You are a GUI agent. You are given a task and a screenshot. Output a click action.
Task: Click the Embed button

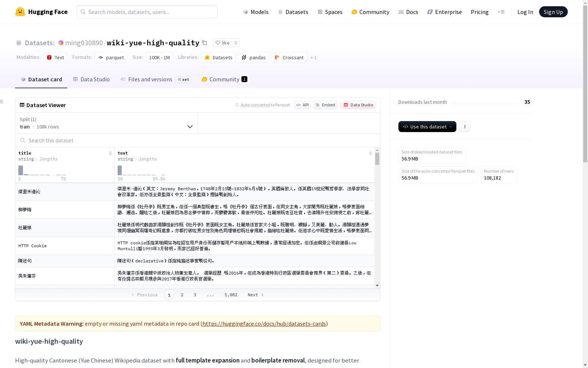tap(325, 105)
